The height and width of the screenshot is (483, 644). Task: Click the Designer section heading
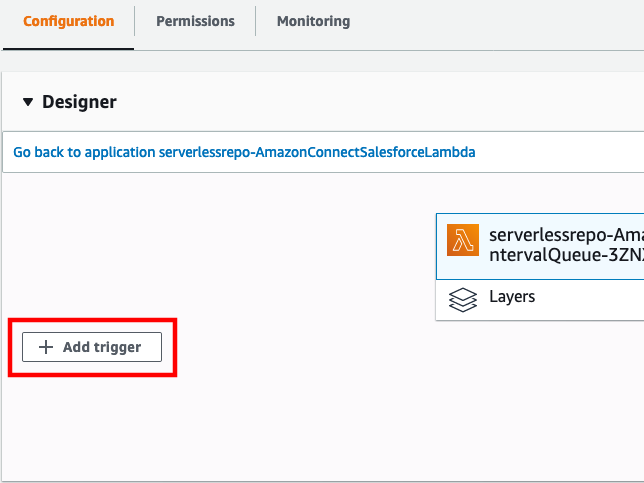79,102
